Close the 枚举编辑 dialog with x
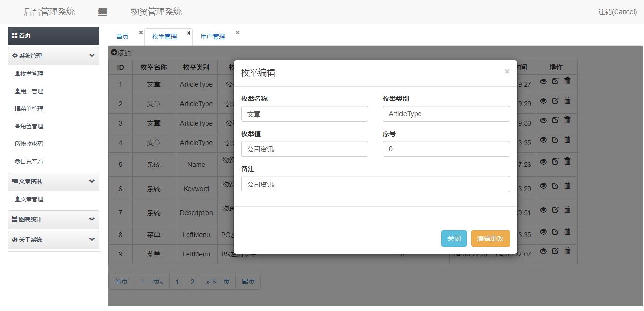 click(x=507, y=72)
